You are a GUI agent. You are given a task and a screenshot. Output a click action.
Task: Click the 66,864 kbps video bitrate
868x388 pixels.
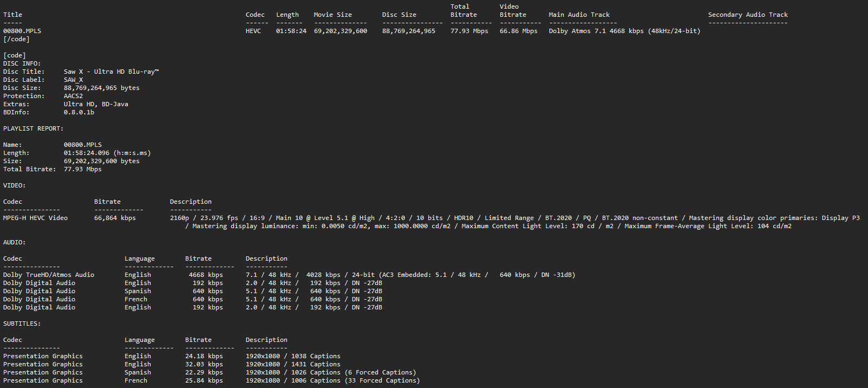coord(115,218)
